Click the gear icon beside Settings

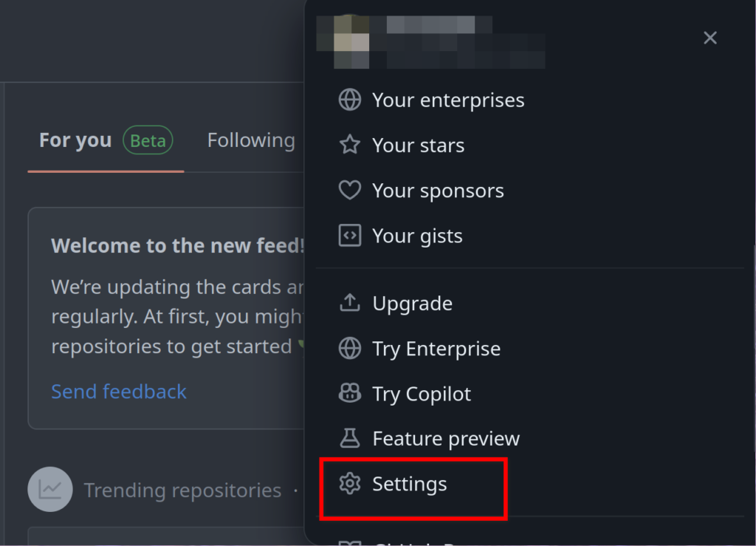coord(349,484)
